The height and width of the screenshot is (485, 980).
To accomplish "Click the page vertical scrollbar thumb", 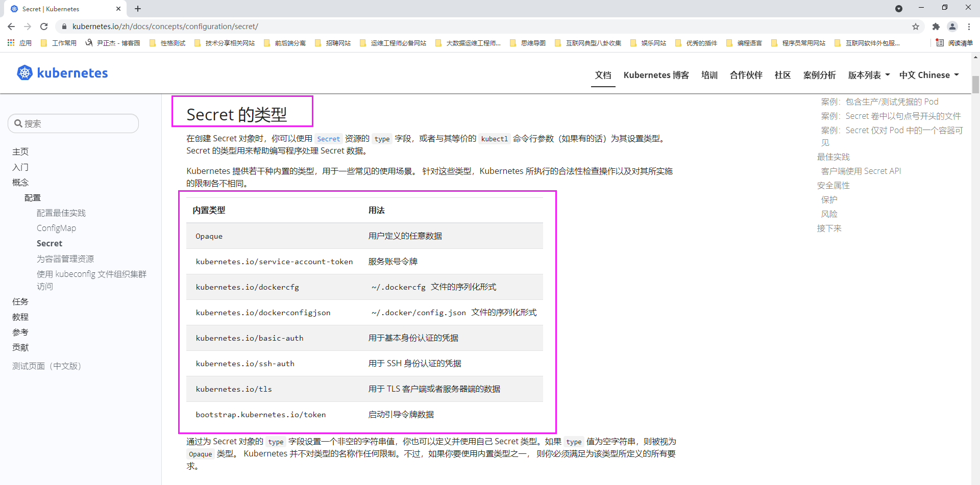I will point(975,85).
